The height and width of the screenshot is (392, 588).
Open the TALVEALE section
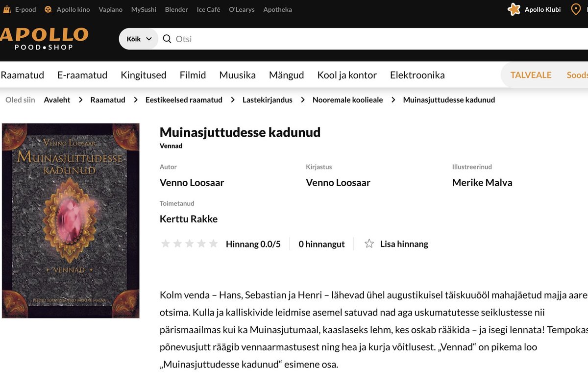point(530,74)
